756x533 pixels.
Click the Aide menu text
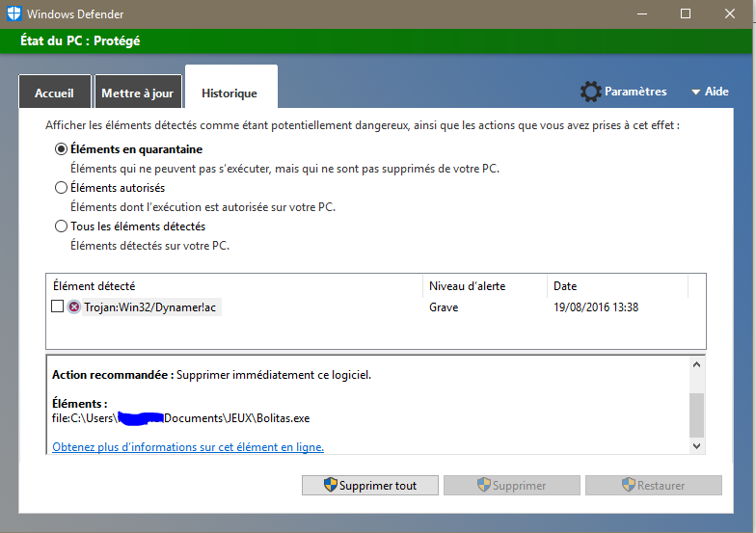[x=716, y=92]
